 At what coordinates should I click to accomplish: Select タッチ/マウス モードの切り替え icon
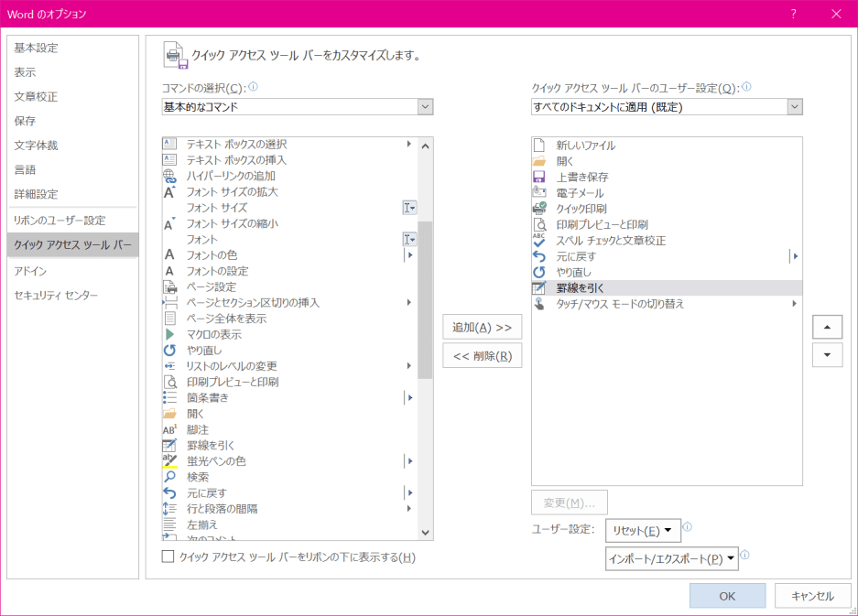point(539,304)
